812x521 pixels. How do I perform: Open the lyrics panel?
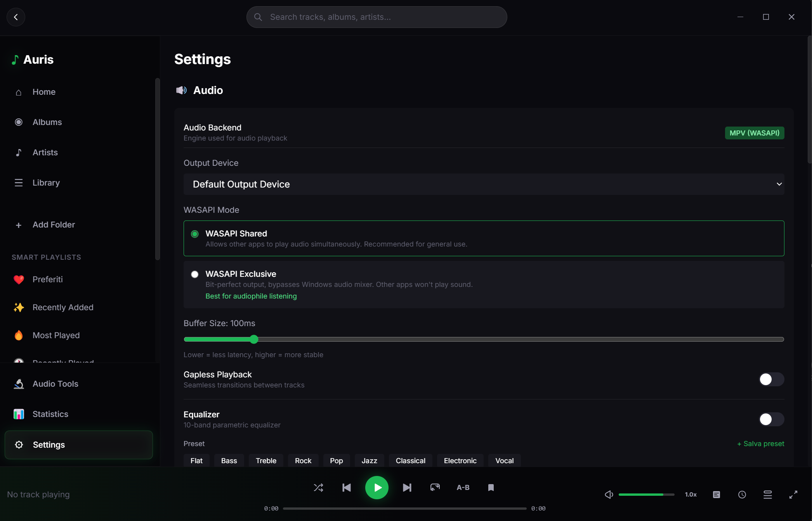pyautogui.click(x=716, y=494)
